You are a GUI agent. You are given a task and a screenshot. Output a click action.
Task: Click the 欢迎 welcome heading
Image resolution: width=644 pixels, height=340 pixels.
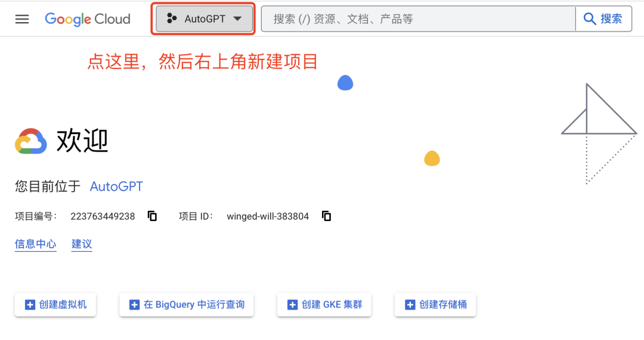click(x=82, y=141)
